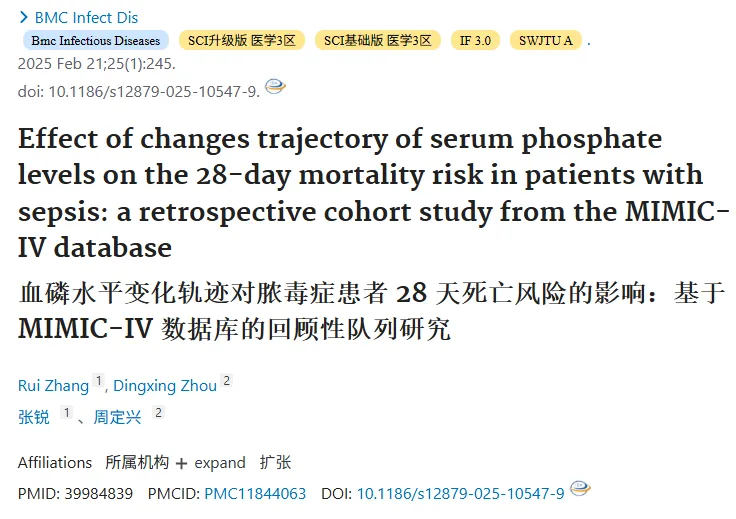Open author Rui Zhang's link

[53, 386]
